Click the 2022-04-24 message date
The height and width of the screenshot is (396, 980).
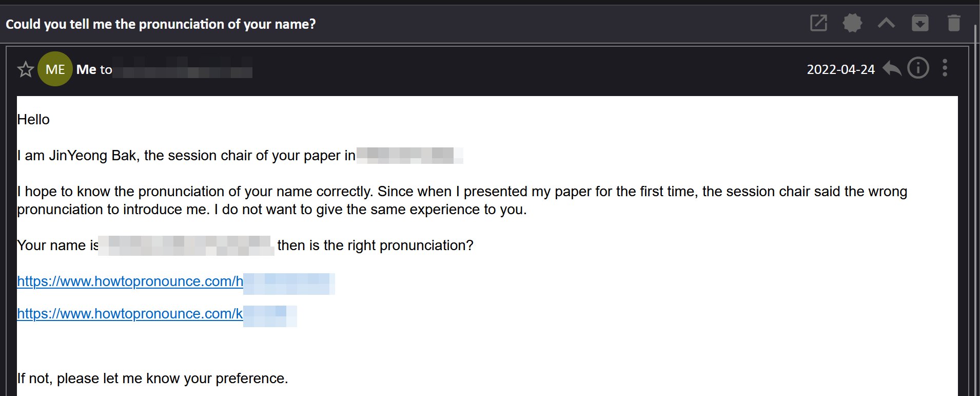pos(840,69)
